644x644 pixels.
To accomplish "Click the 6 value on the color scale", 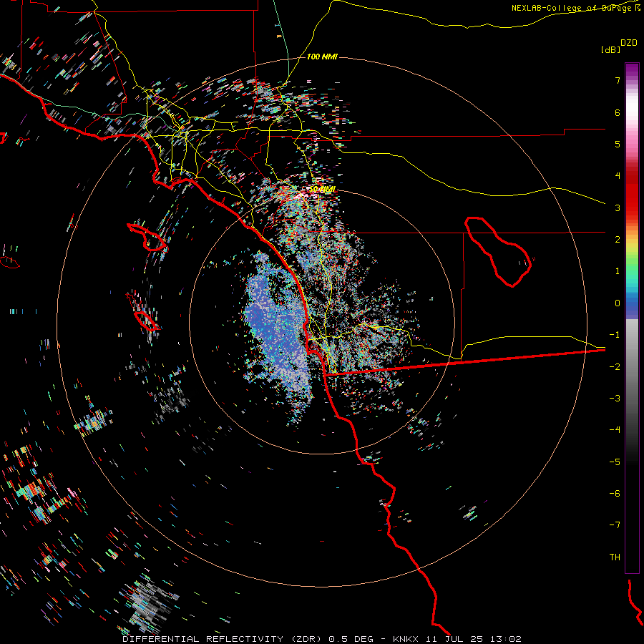I will point(618,112).
